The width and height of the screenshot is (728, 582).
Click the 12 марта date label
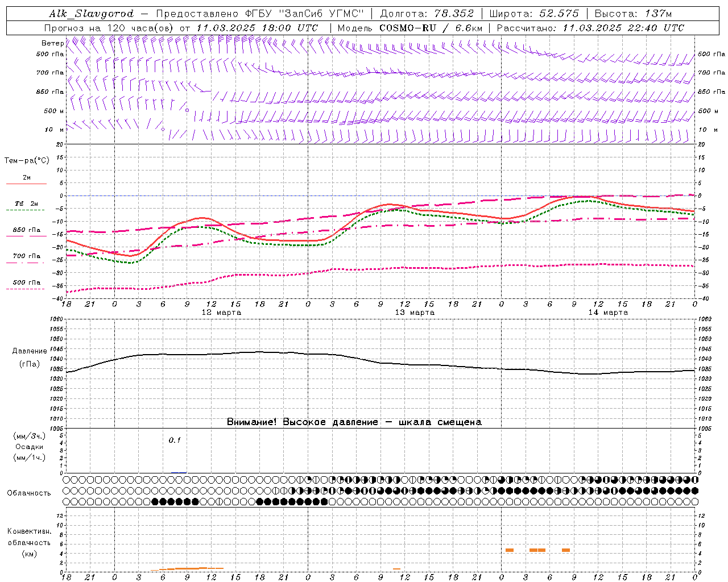click(x=221, y=313)
